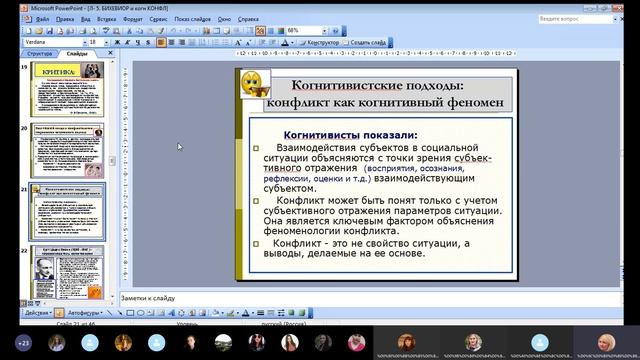Click the emoji image on the slide

point(256,84)
